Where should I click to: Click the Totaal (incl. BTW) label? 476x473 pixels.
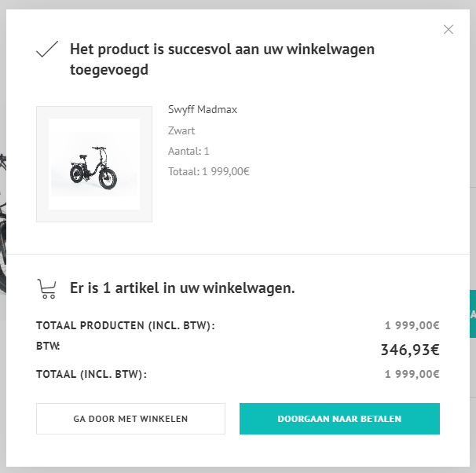tap(91, 375)
